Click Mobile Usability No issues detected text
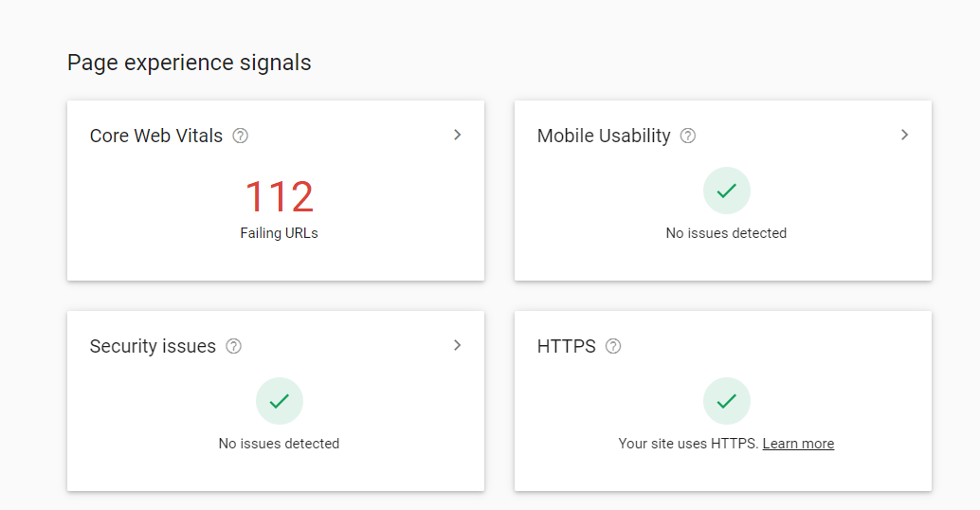 726,233
